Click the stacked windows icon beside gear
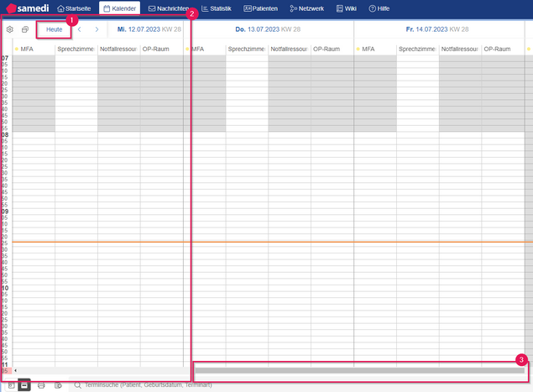 25,29
